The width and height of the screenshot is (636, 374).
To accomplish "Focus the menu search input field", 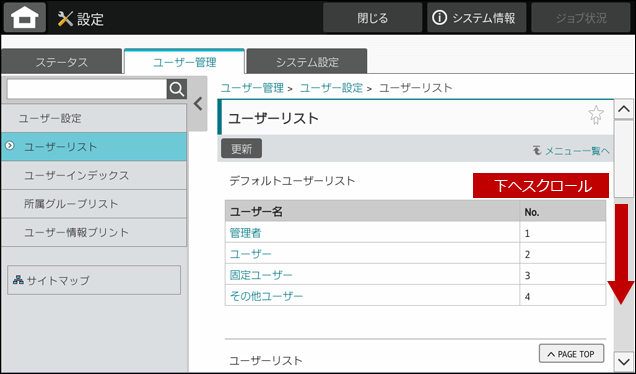I will 87,89.
